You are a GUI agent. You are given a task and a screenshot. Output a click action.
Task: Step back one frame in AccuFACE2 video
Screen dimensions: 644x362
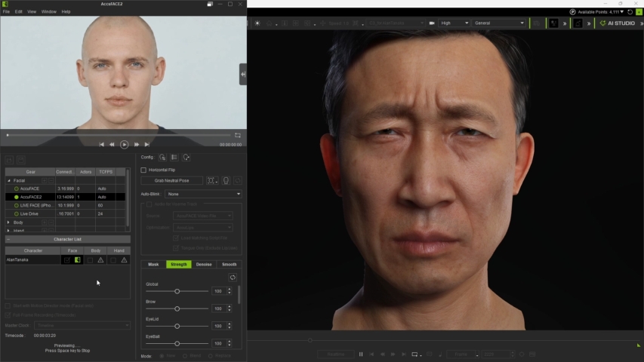click(112, 145)
